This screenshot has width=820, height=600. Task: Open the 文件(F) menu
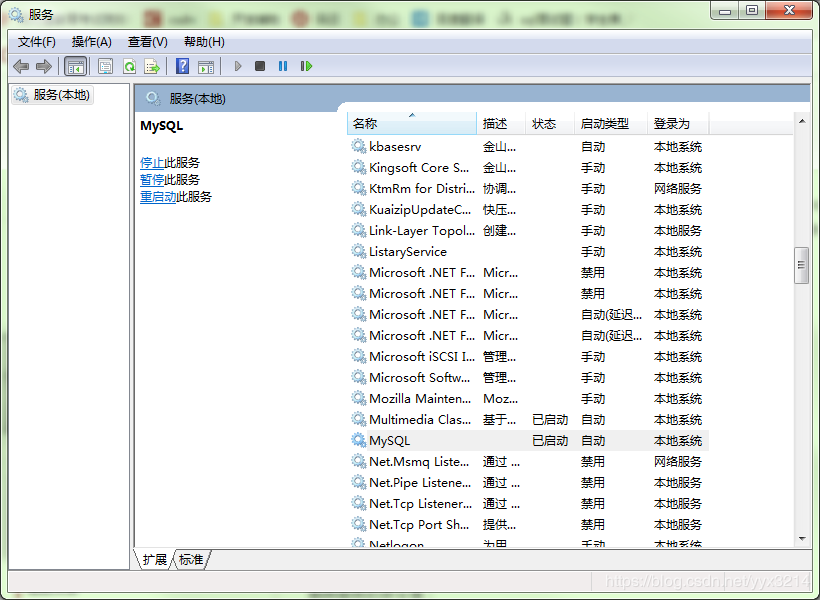pos(37,41)
